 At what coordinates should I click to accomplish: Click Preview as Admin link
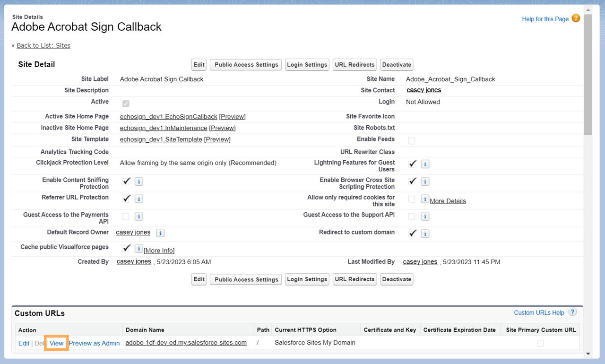point(95,343)
